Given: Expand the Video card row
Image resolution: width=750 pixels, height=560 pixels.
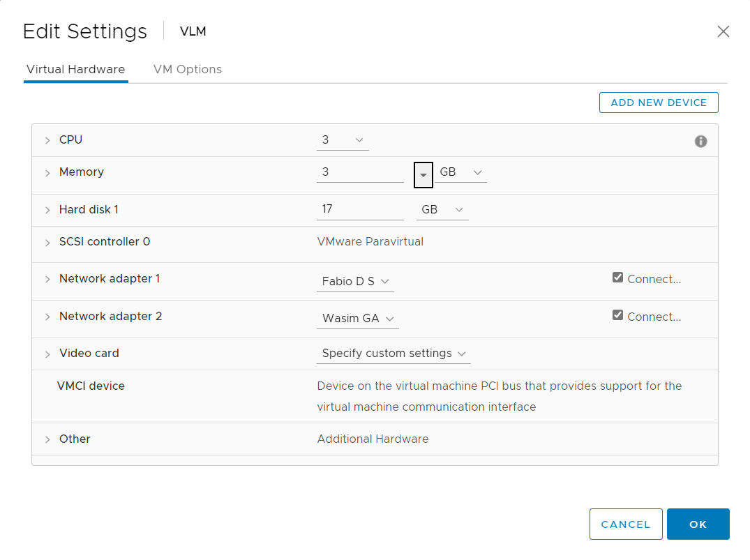Looking at the screenshot, I should (47, 354).
